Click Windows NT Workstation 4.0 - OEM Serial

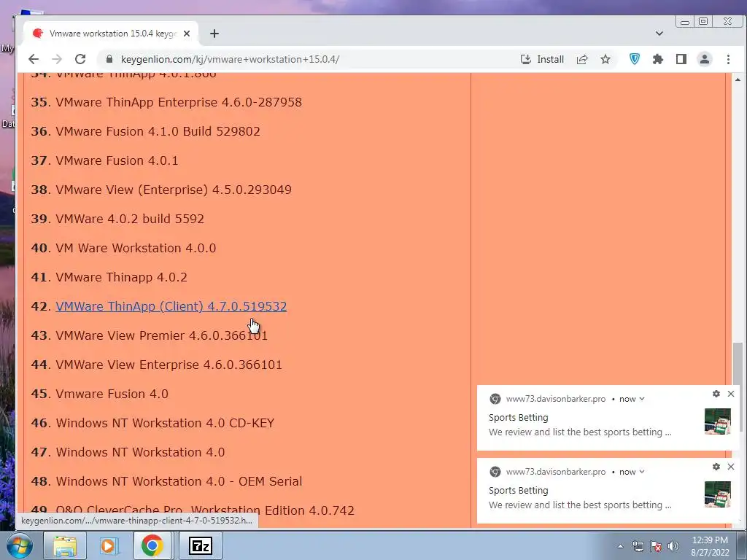(x=179, y=481)
